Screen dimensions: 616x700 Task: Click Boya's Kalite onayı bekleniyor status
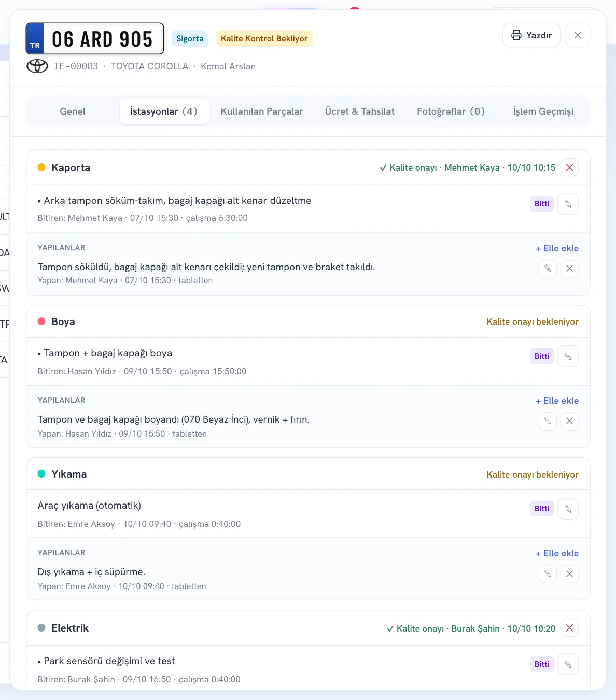point(533,322)
